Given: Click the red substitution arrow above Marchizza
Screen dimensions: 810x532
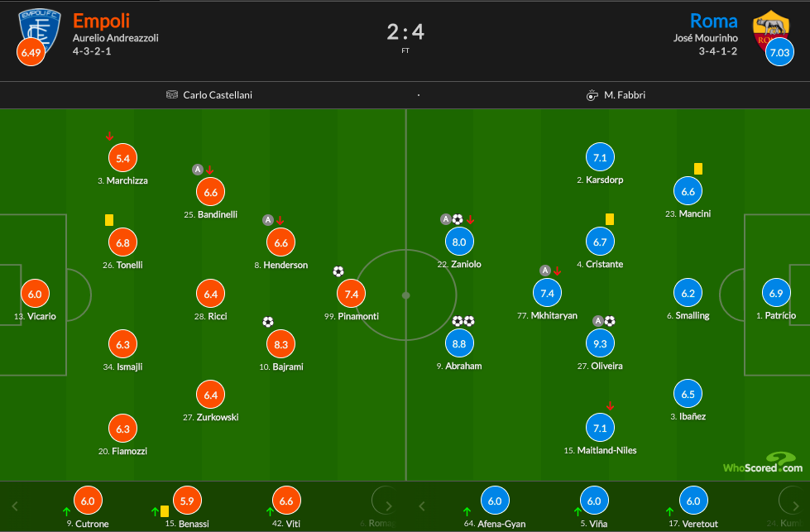Looking at the screenshot, I should click(109, 137).
